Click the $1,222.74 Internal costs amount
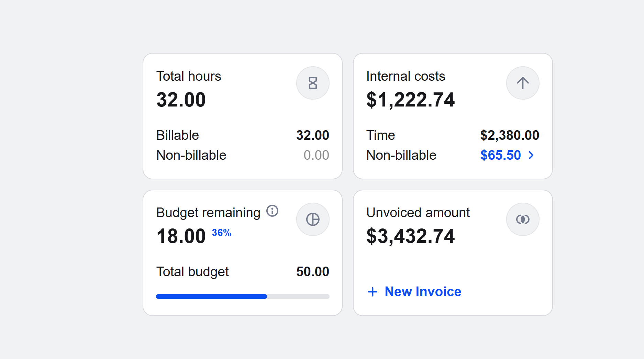The width and height of the screenshot is (644, 359). pyautogui.click(x=410, y=100)
